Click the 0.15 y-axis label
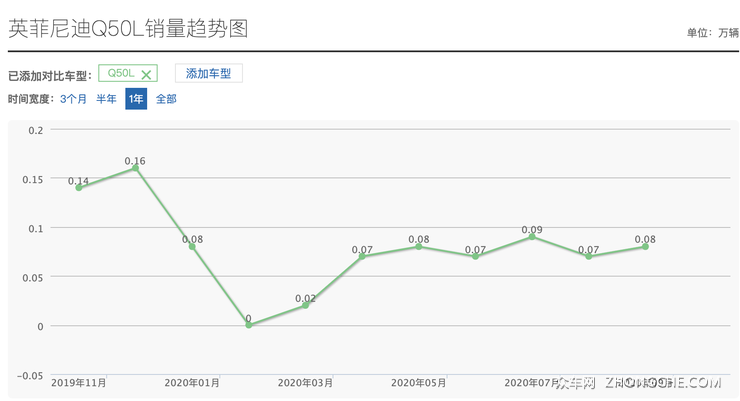Viewport: 740px width, 401px height. click(x=33, y=179)
